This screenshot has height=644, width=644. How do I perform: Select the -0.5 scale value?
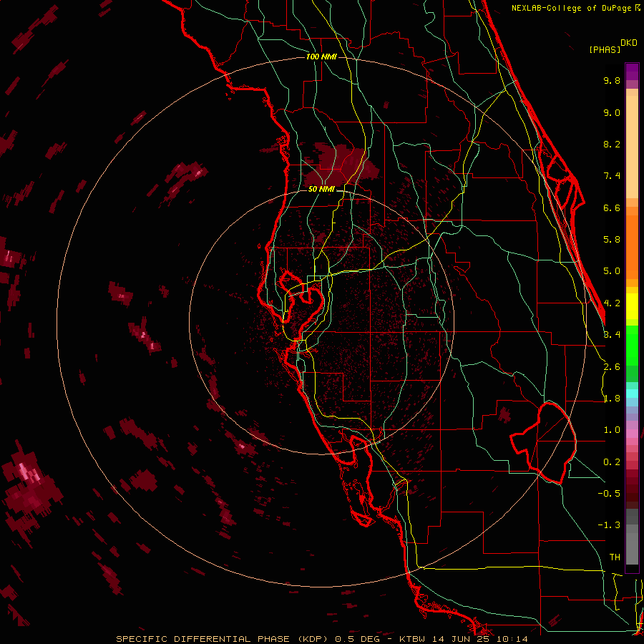coord(609,493)
